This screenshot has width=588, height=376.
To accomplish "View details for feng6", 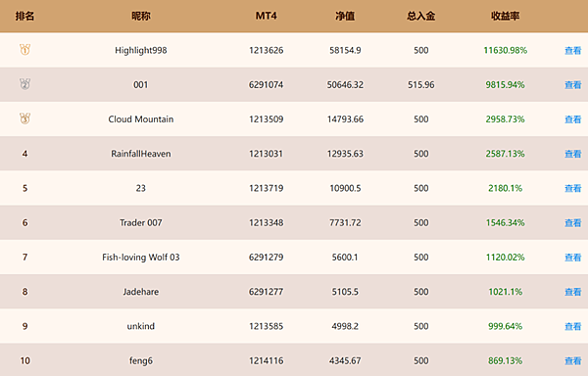I will click(572, 360).
